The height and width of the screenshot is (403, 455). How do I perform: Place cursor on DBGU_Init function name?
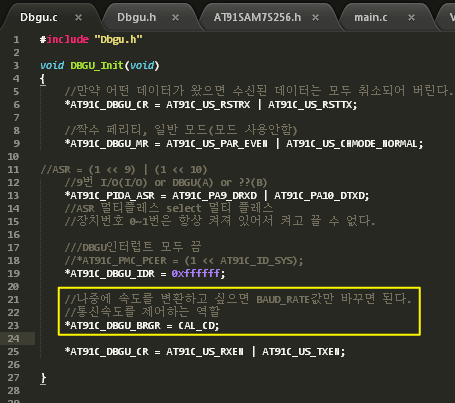pos(97,65)
